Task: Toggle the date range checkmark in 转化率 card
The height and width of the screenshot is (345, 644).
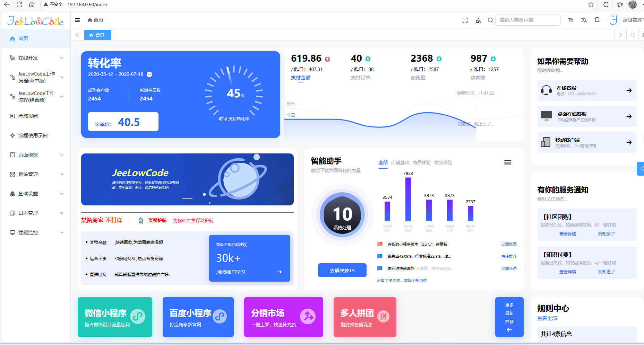Action: [149, 74]
